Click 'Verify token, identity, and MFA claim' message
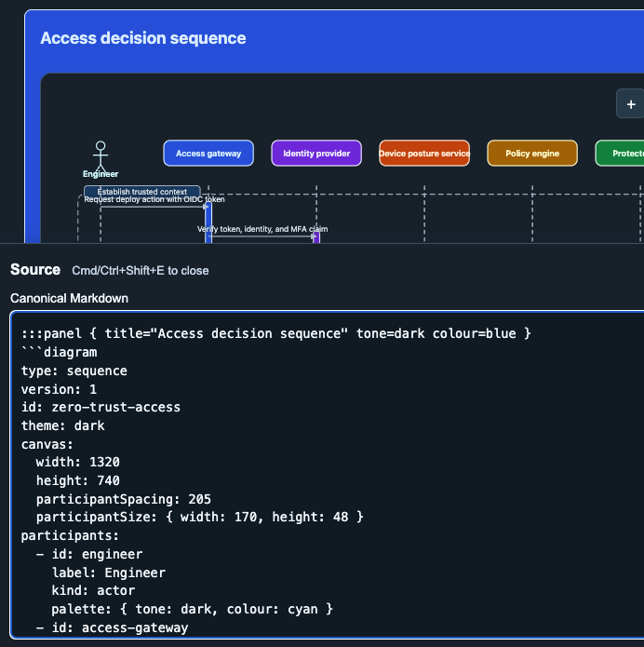Viewport: 644px width, 647px height. (262, 229)
